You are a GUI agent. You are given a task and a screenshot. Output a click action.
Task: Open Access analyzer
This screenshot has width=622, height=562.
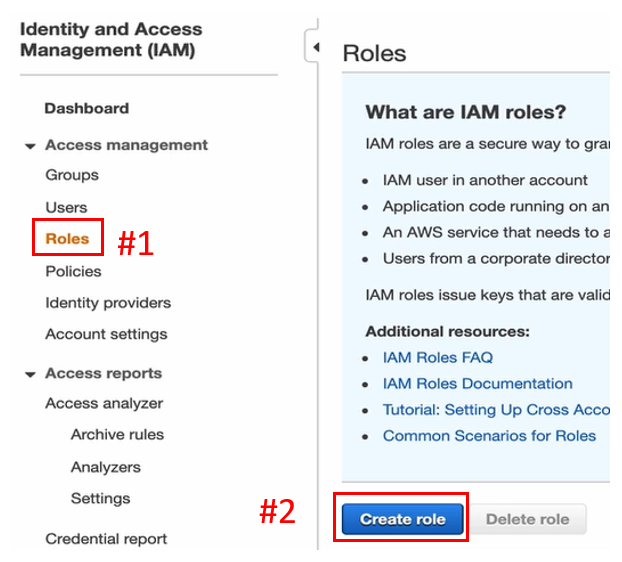(x=104, y=404)
